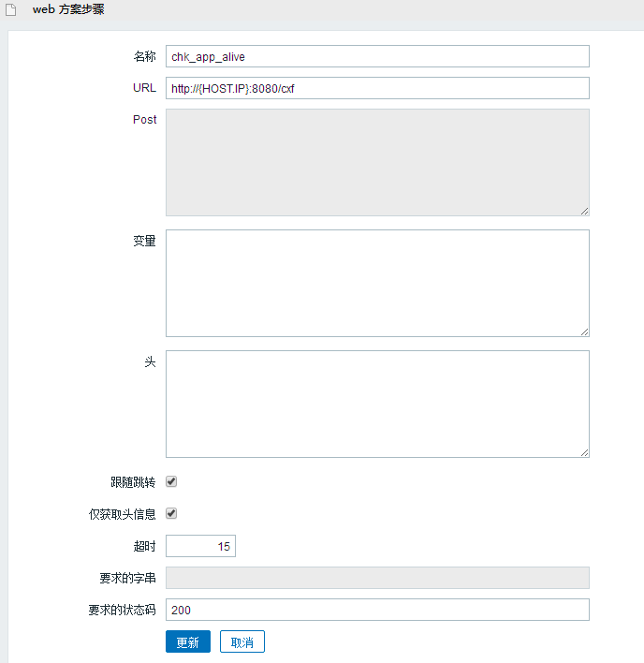Click the 要求的状态码 field showing 200
This screenshot has height=663, width=644.
click(377, 610)
